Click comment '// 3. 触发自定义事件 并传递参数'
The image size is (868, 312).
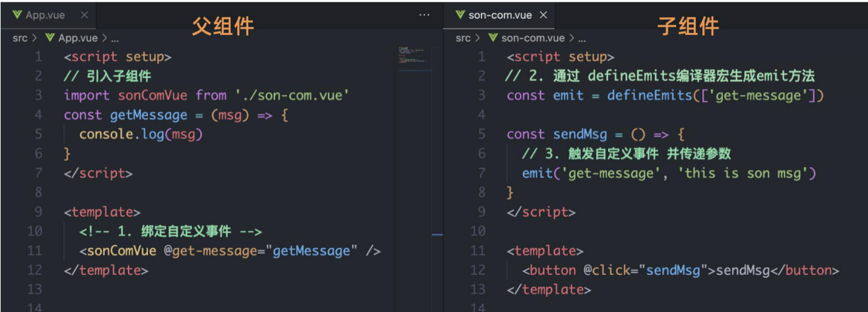626,154
